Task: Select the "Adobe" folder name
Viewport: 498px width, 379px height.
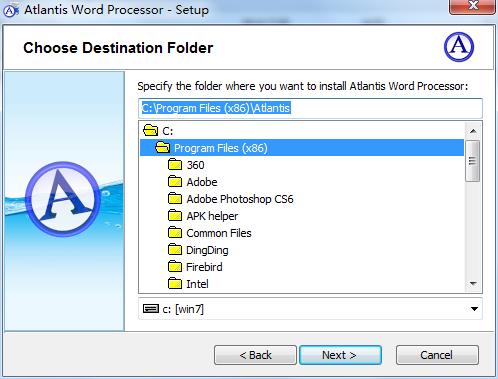Action: (202, 182)
